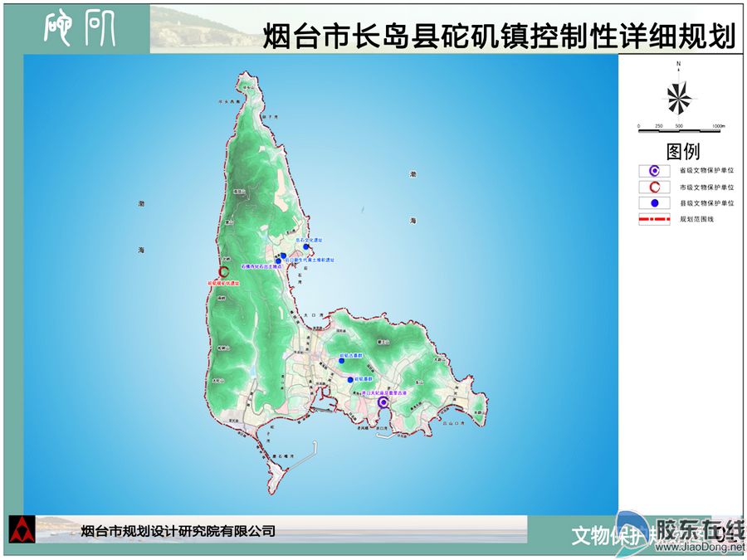The height and width of the screenshot is (560, 747).
Task: Click the blue marker labeled 砣矶古墓群
Action: (x=340, y=361)
